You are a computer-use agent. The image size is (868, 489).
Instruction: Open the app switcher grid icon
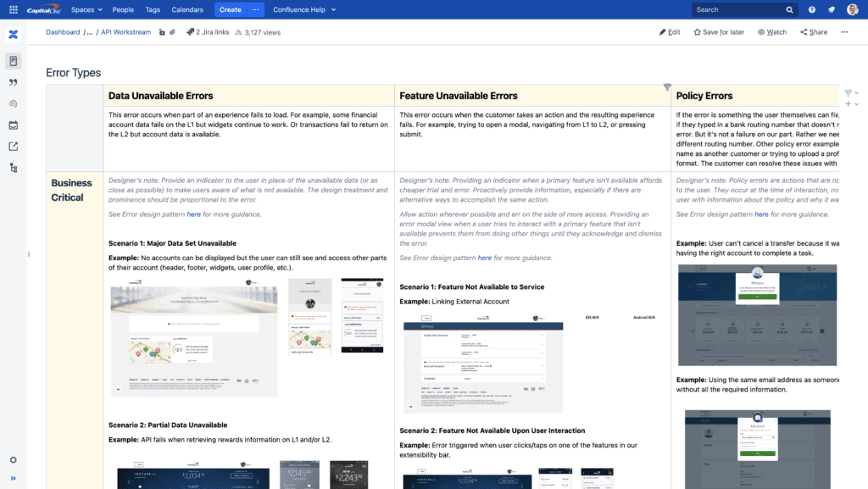(x=13, y=9)
